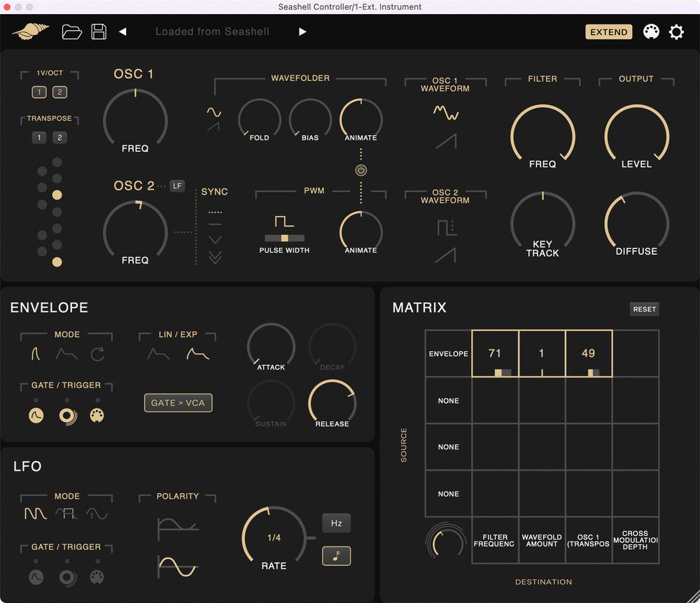Select the sine wave wavefolder icon
700x603 pixels.
(x=213, y=112)
